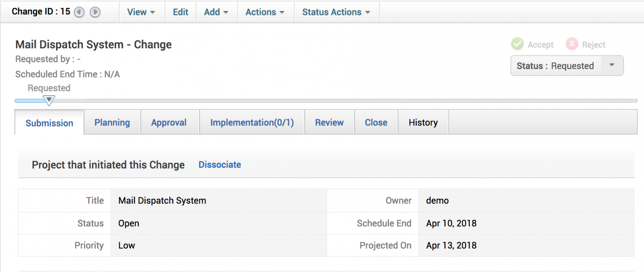Click the green Accept checkmark icon
This screenshot has width=644, height=272.
[517, 44]
